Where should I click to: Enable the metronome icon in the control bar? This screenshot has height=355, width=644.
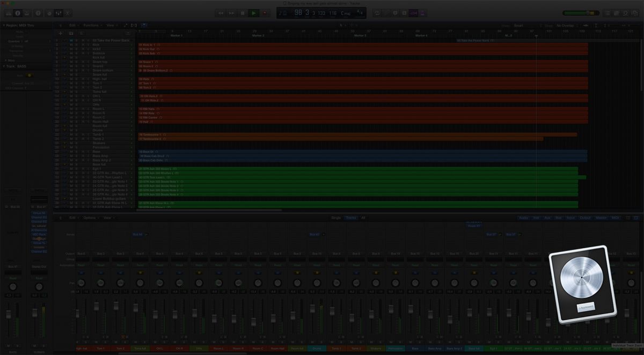pyautogui.click(x=396, y=13)
